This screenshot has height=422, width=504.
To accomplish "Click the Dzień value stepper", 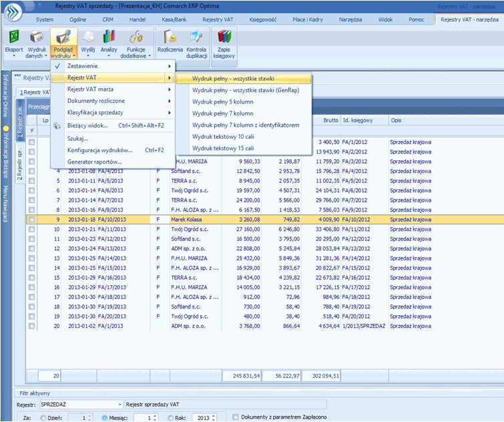I will (90, 418).
